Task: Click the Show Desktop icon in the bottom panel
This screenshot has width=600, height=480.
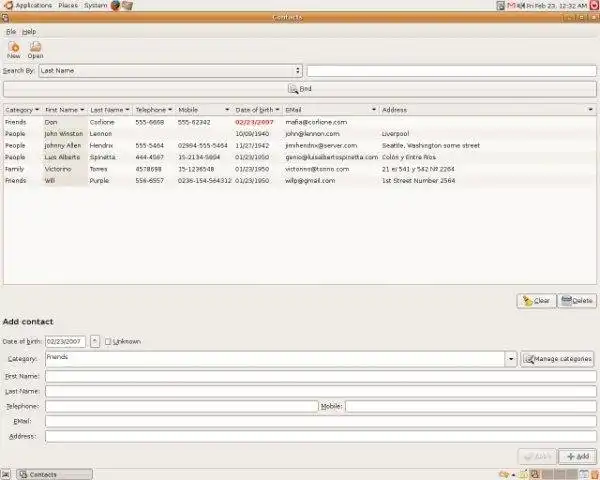Action: (x=6, y=474)
